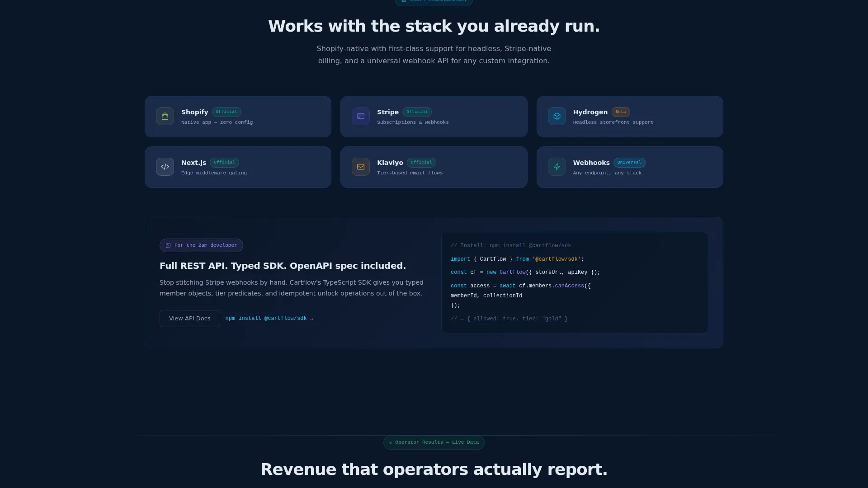868x488 pixels.
Task: Click the Next.js code brackets icon
Action: 165,167
